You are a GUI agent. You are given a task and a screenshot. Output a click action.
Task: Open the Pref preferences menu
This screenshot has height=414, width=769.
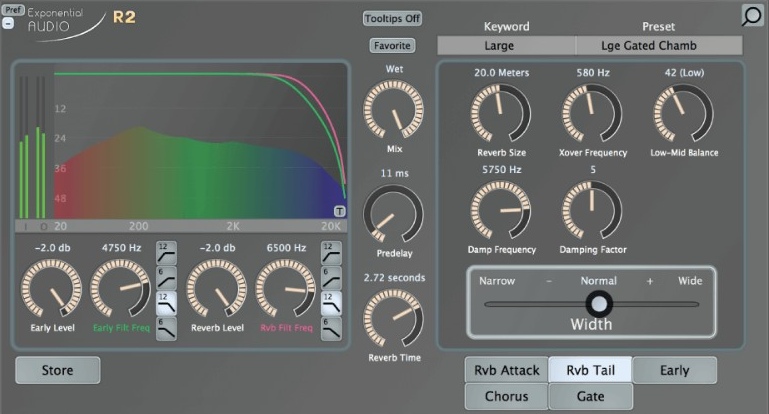13,10
